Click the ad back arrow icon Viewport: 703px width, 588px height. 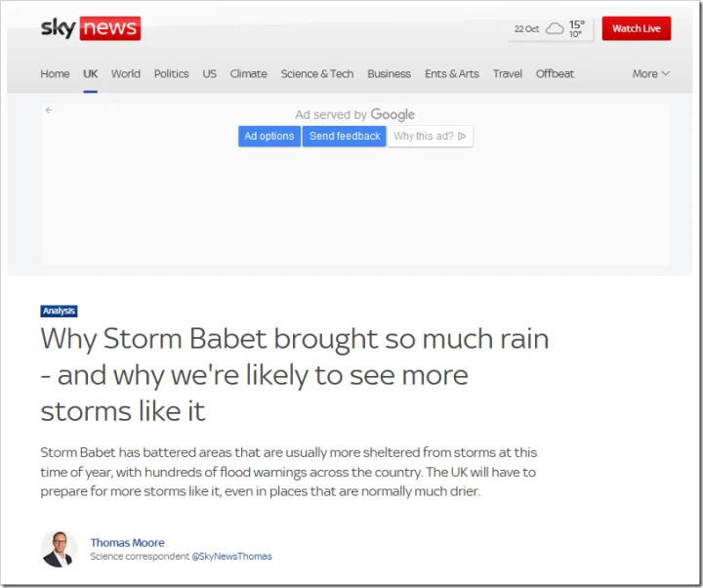click(x=49, y=110)
